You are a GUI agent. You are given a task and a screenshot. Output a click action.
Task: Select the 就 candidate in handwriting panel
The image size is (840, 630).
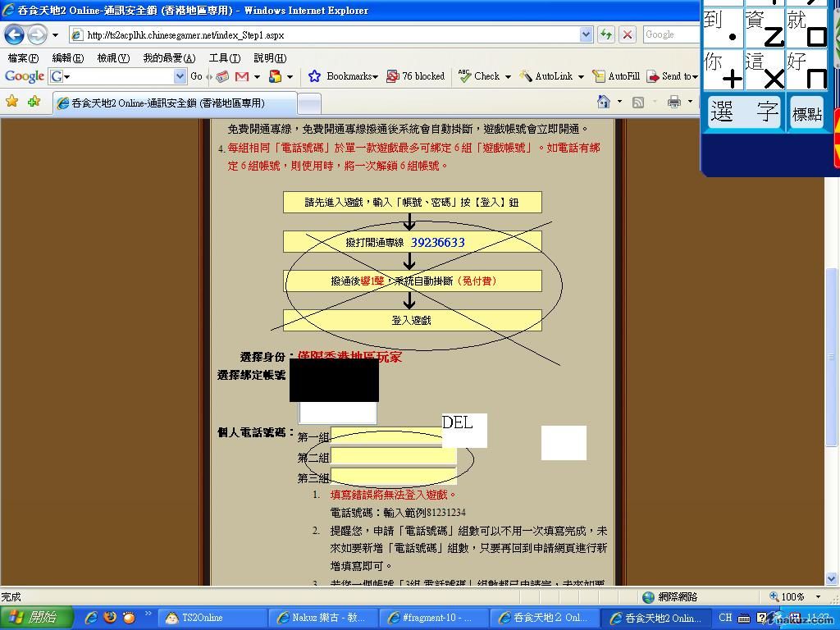[x=806, y=28]
